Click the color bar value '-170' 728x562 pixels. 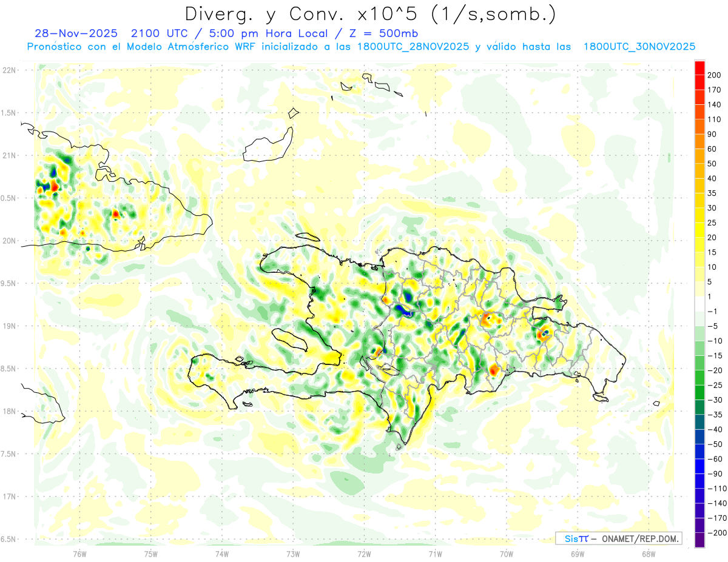point(717,518)
